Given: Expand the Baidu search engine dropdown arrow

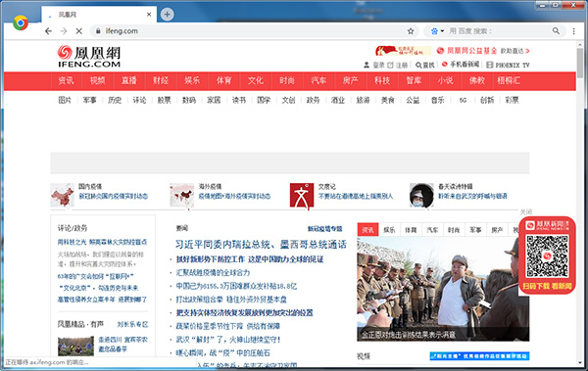Looking at the screenshot, I should (442, 31).
